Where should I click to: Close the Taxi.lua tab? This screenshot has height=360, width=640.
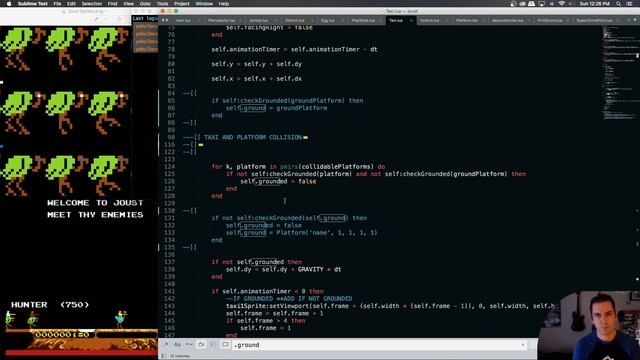click(411, 20)
